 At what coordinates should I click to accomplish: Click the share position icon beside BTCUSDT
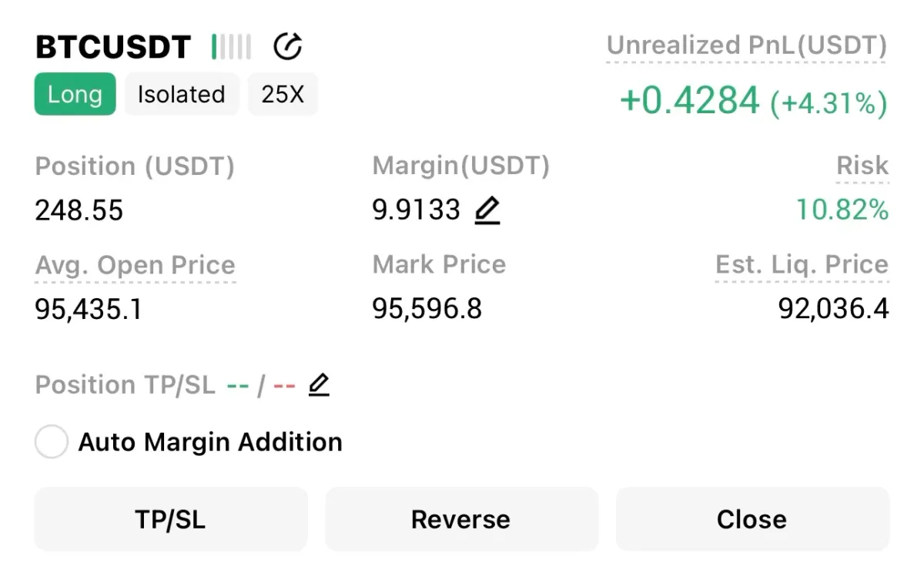(288, 47)
